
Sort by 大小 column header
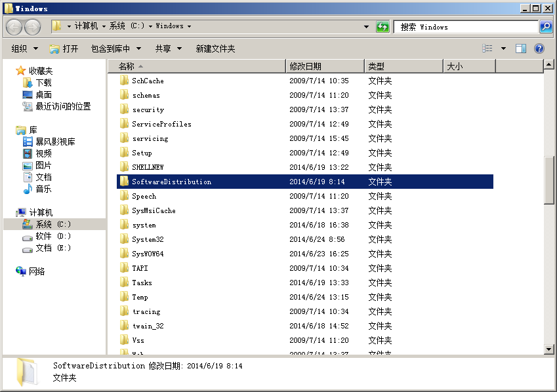coord(469,66)
